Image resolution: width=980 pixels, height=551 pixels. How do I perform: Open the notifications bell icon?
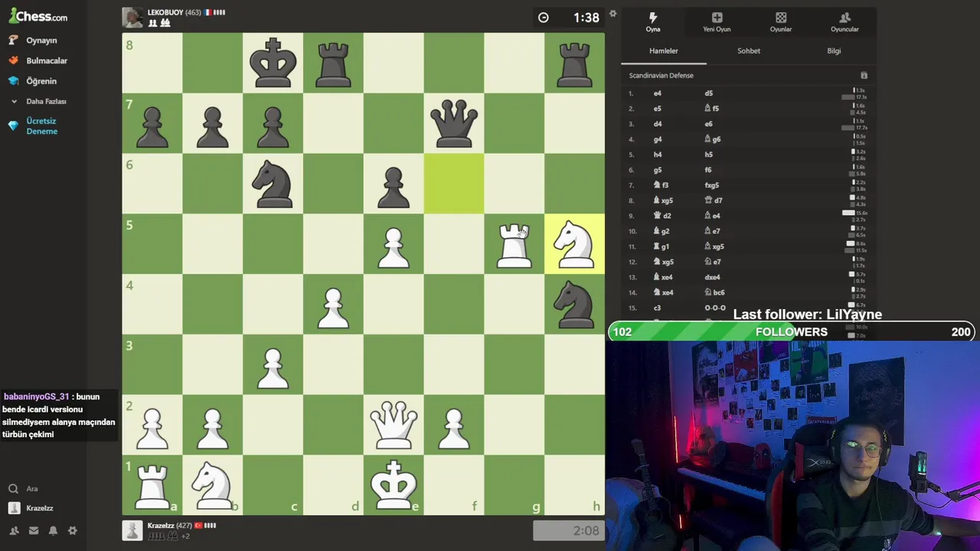(x=53, y=530)
